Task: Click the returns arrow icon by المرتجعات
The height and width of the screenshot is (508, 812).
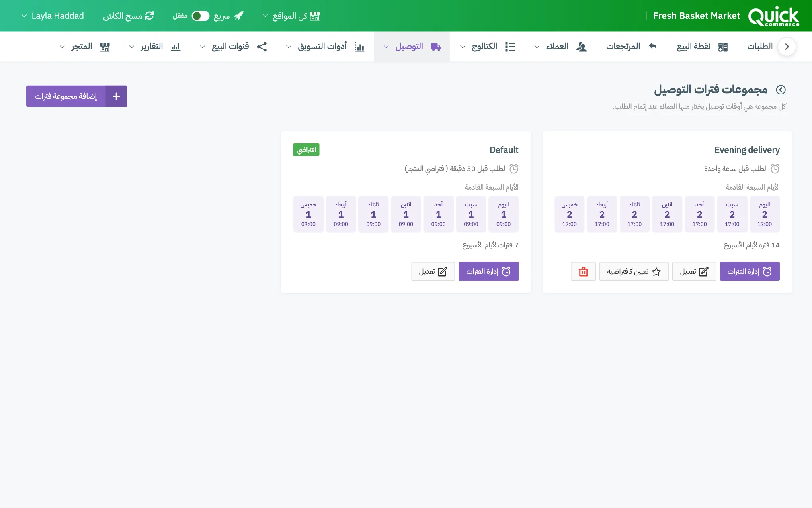Action: pos(652,47)
